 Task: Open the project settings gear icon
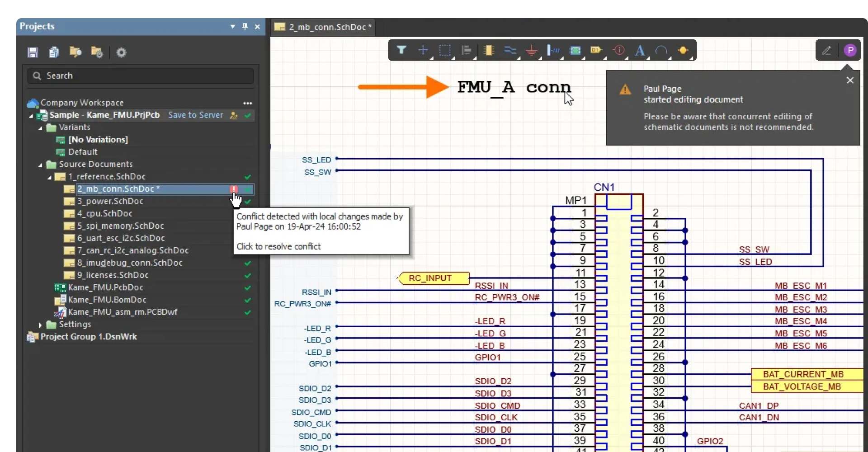pos(121,52)
